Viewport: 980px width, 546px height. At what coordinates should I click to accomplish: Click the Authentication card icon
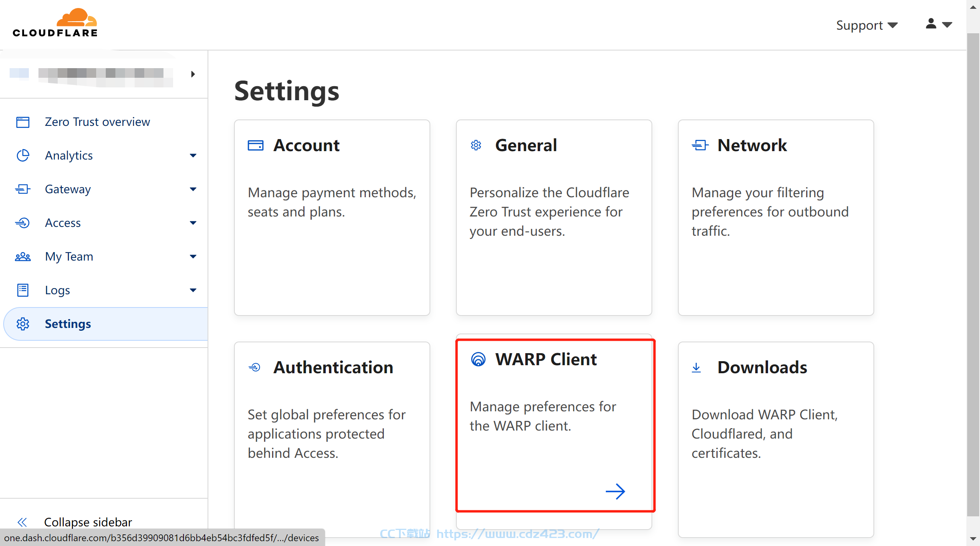[x=254, y=367]
